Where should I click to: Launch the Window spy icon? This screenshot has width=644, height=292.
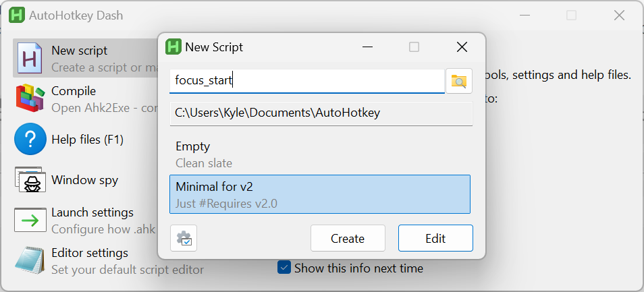coord(29,180)
